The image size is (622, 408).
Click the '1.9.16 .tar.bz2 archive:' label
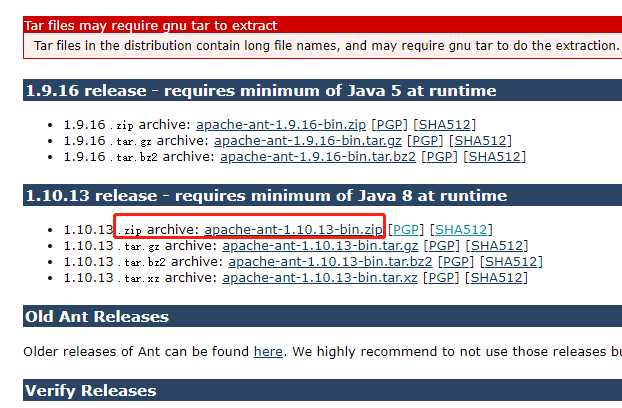pyautogui.click(x=140, y=157)
